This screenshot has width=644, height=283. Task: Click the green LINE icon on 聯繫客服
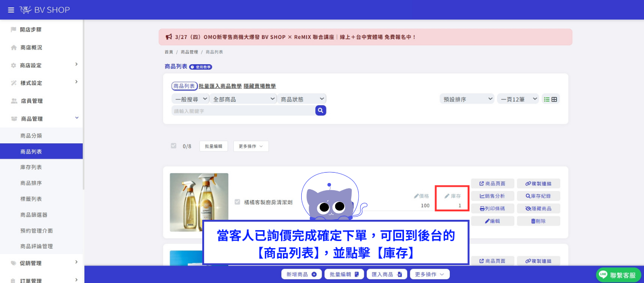tap(603, 275)
